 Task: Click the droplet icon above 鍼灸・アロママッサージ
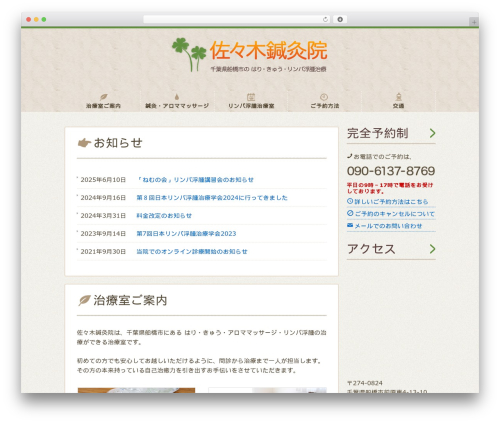tap(177, 97)
